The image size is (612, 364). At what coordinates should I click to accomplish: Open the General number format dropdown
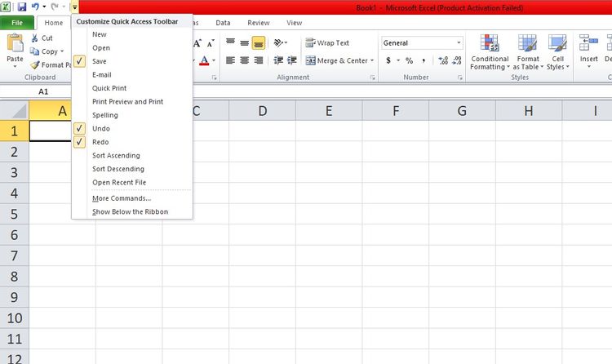[x=459, y=43]
